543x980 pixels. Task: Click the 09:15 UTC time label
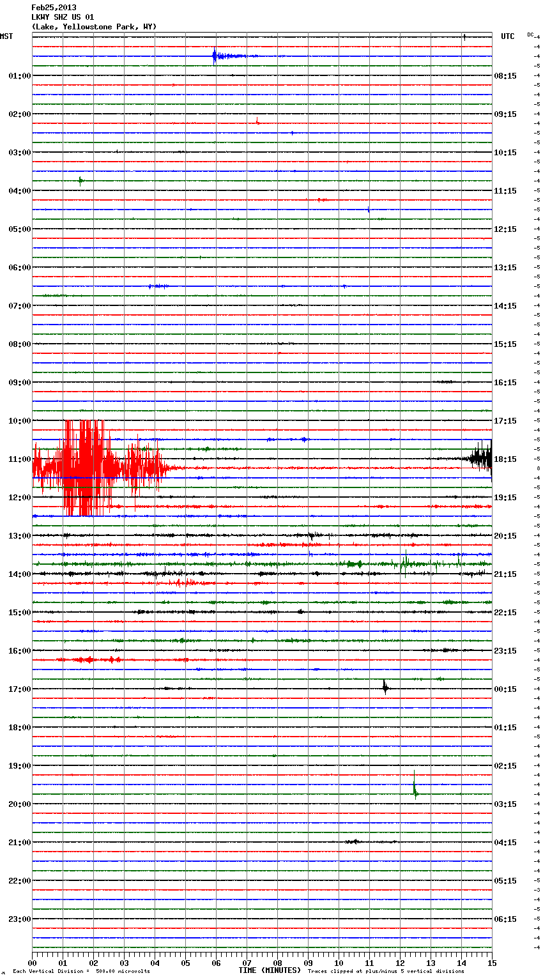pos(505,114)
